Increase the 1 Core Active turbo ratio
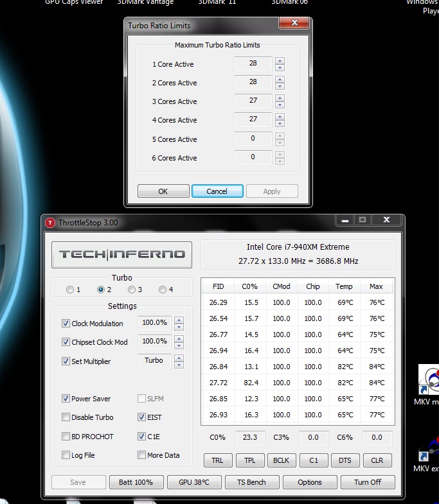The height and width of the screenshot is (504, 439). click(x=280, y=61)
